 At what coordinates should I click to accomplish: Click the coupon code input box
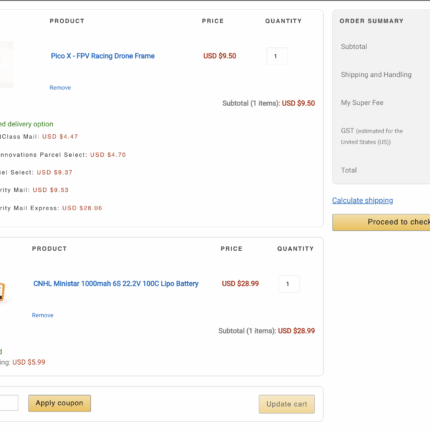click(9, 403)
